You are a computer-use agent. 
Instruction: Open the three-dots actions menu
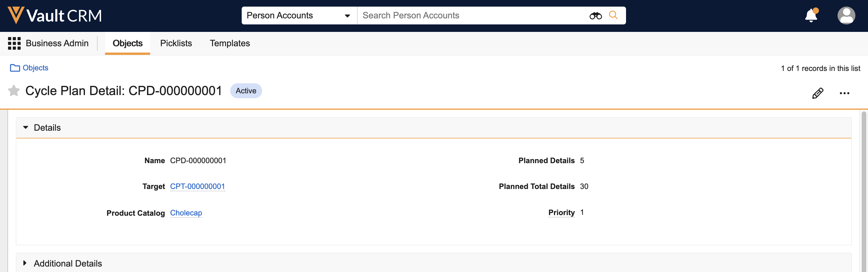pos(844,93)
